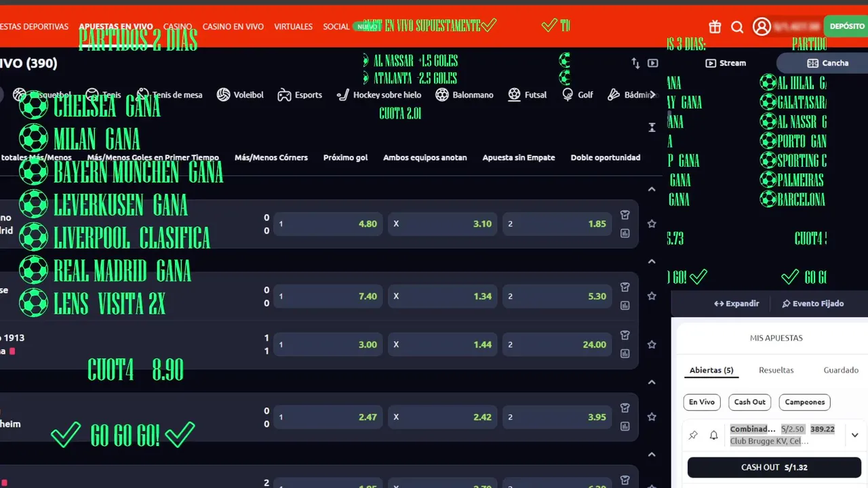Click the CASH OUT S/1.32 button
868x488 pixels.
click(x=774, y=468)
